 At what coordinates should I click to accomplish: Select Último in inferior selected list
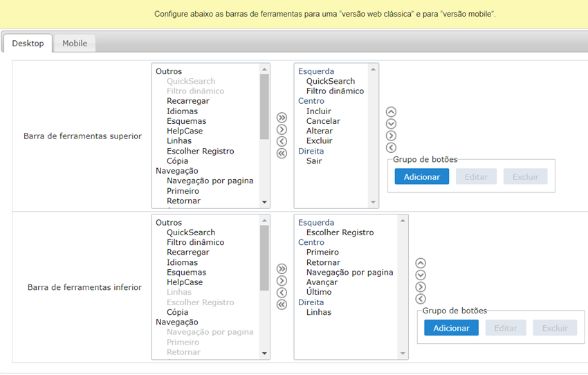point(319,292)
